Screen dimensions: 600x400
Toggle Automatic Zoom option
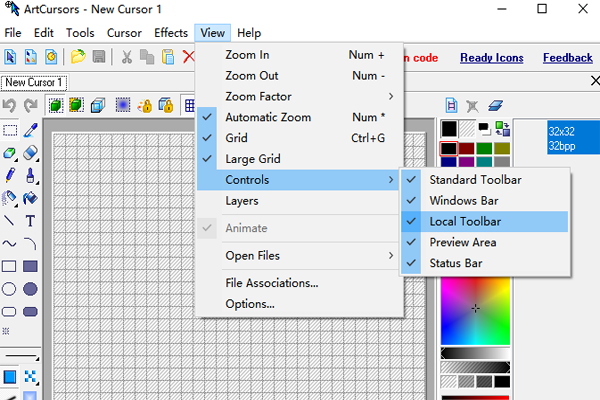[x=268, y=117]
